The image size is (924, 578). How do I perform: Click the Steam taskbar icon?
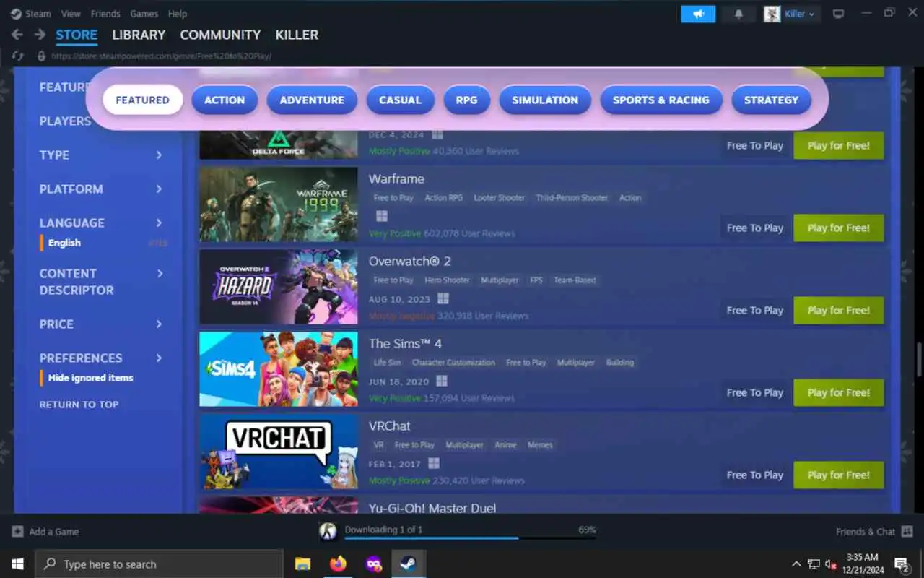(408, 564)
